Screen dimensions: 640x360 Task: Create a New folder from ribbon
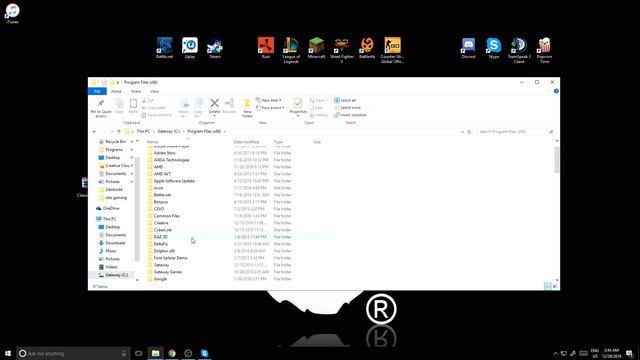247,108
